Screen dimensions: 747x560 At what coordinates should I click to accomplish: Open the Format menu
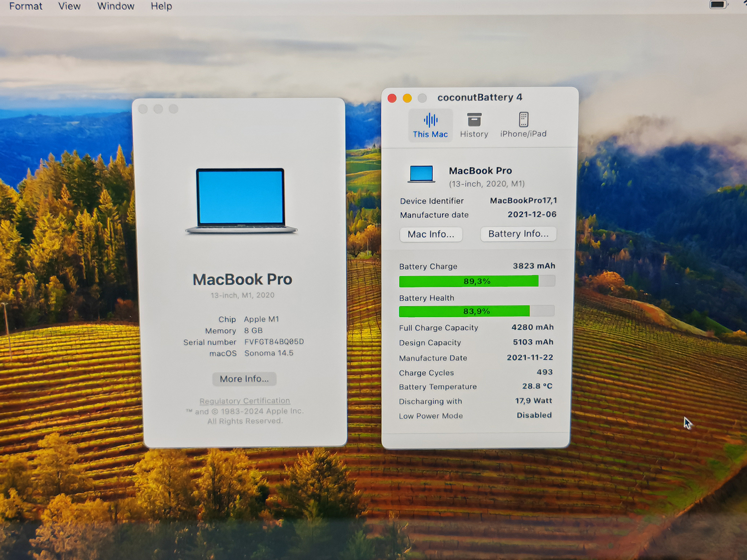click(26, 6)
